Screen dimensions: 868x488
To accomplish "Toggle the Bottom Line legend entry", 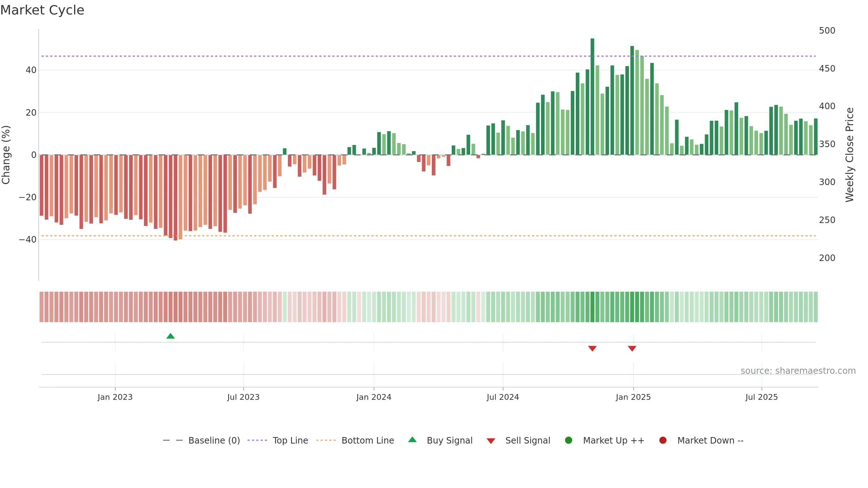I will pos(355,441).
